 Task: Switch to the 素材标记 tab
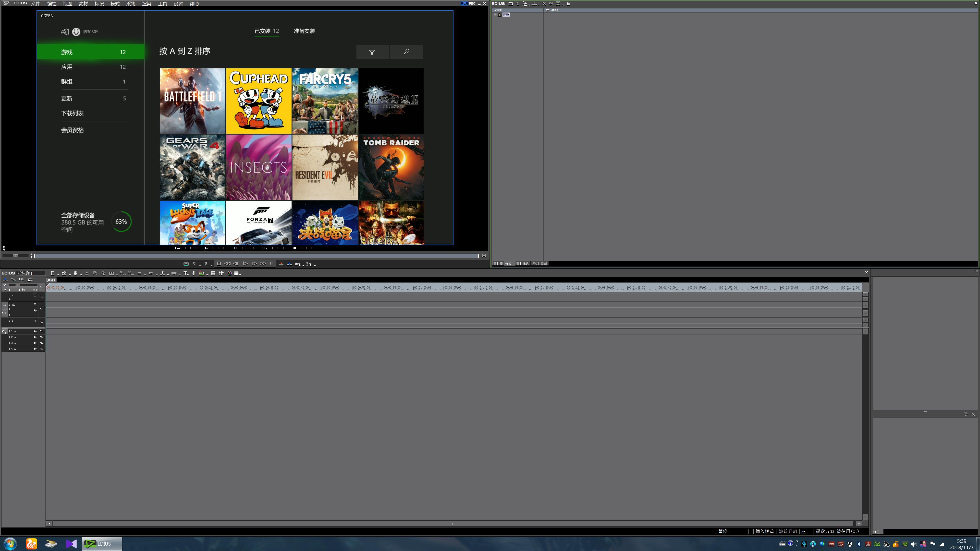pos(522,264)
